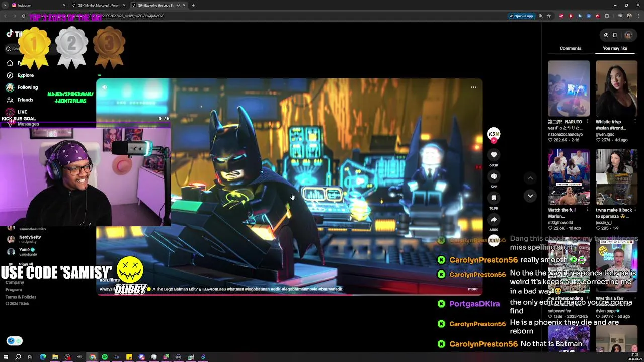Image resolution: width=644 pixels, height=362 pixels.
Task: Open the zoom magnifier in the address bar
Action: click(x=541, y=16)
